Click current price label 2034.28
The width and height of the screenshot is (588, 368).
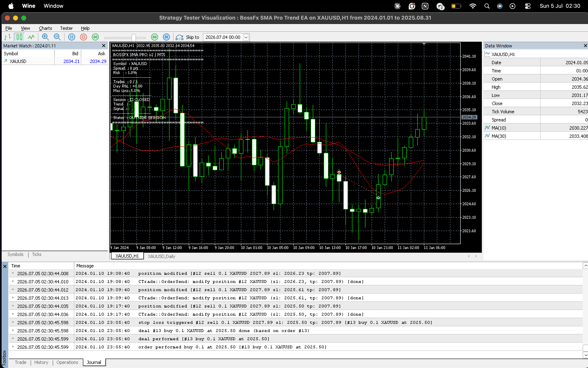(469, 117)
